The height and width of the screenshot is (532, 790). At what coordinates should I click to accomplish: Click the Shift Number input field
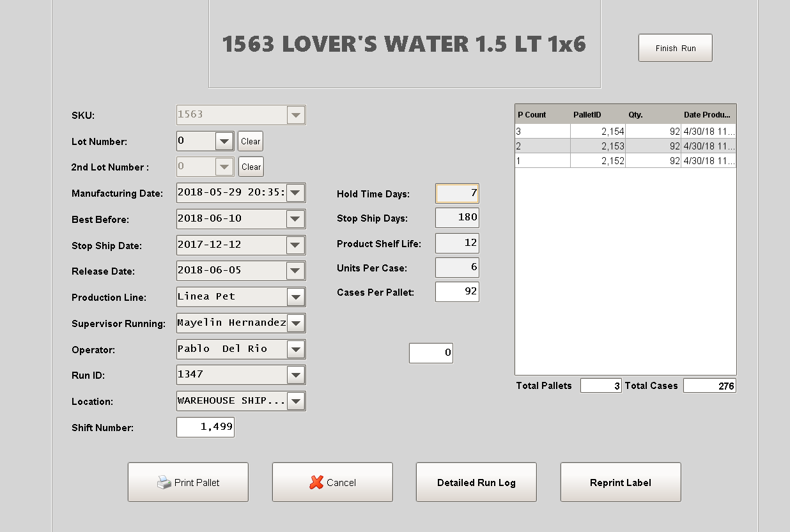pos(205,427)
